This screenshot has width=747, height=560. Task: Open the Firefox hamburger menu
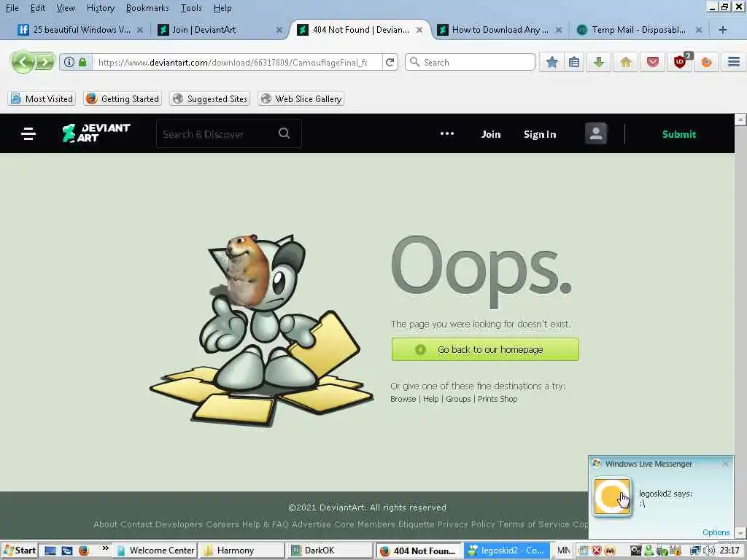pyautogui.click(x=734, y=62)
